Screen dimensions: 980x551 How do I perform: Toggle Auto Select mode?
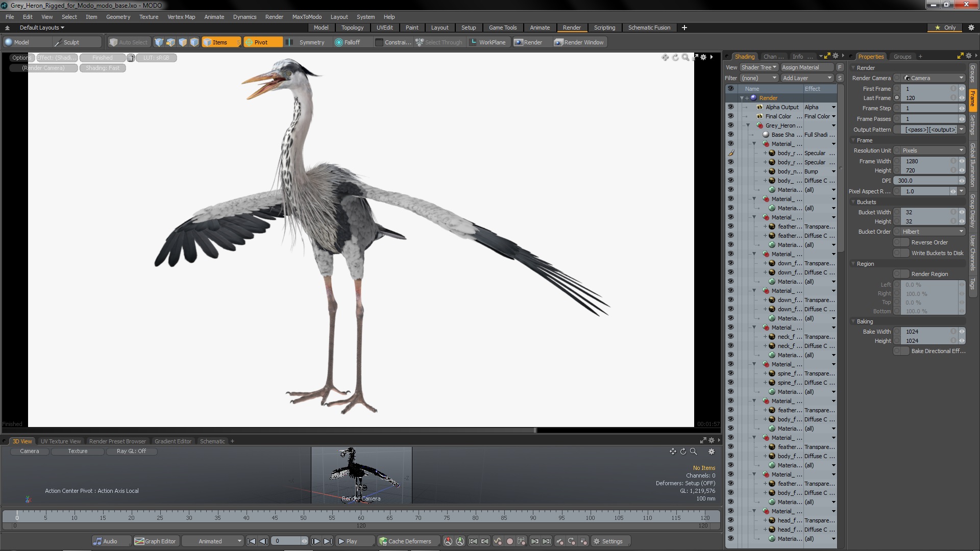point(129,42)
